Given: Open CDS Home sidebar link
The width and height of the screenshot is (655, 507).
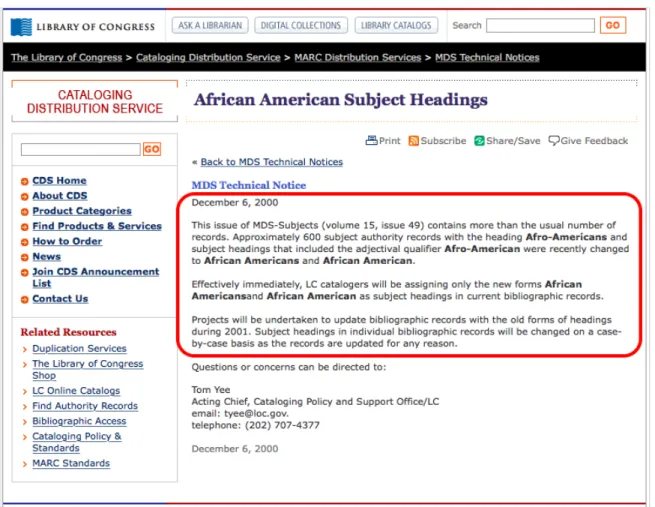Looking at the screenshot, I should tap(59, 181).
